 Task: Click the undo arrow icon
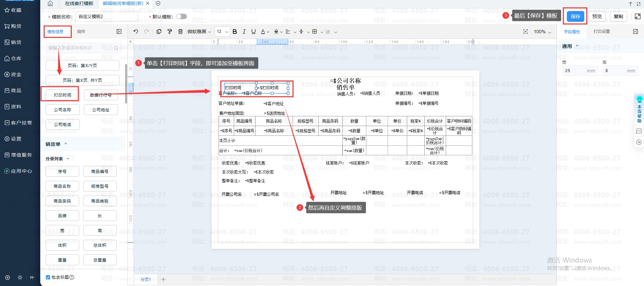click(136, 32)
